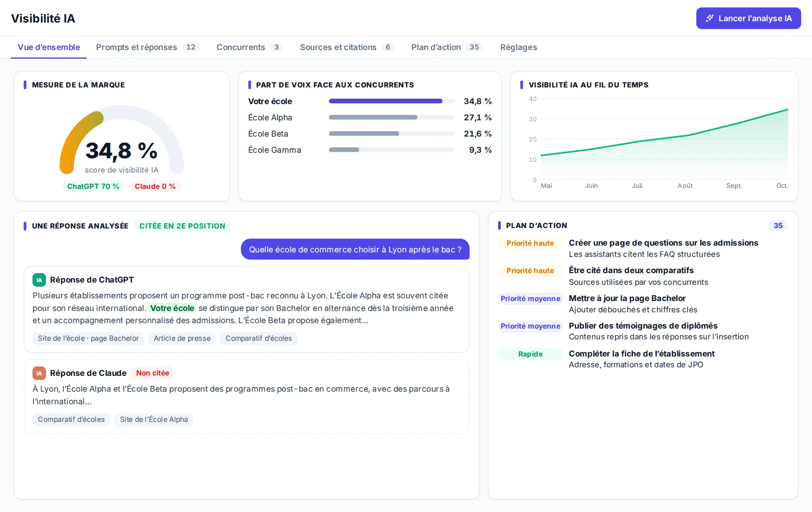Click the green IA avatar beside Réponse de ChatGPT
This screenshot has height=512, width=812.
tap(39, 280)
